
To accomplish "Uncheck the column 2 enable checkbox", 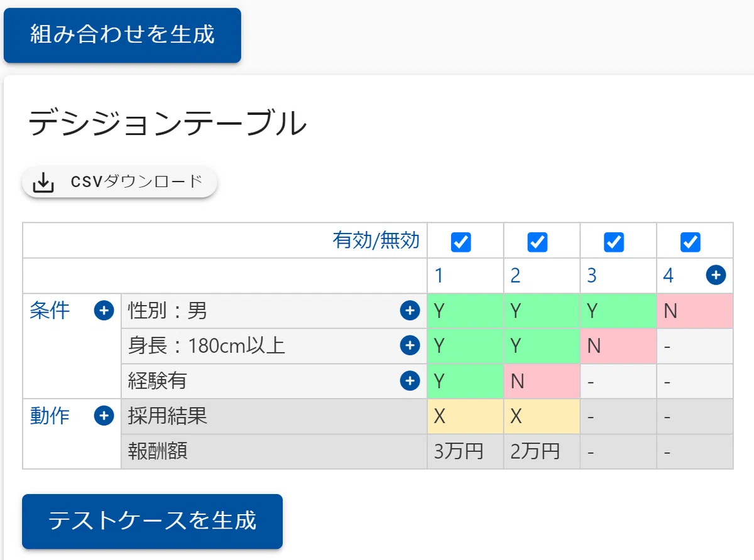I will tap(537, 242).
